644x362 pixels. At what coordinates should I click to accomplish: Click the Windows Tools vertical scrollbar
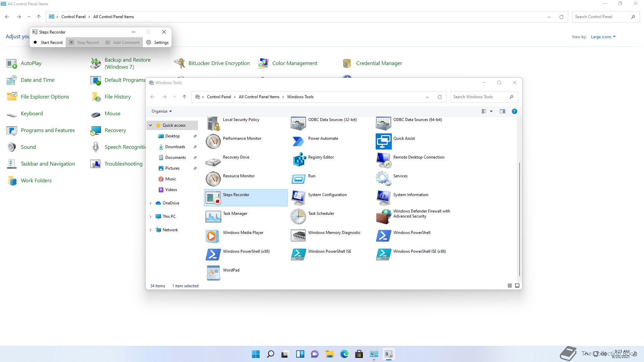(520, 219)
